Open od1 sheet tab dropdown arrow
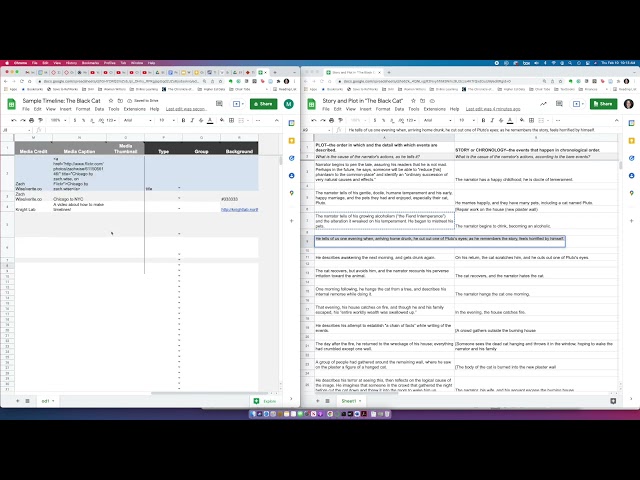Viewport: 640px width, 480px height. tap(53, 401)
